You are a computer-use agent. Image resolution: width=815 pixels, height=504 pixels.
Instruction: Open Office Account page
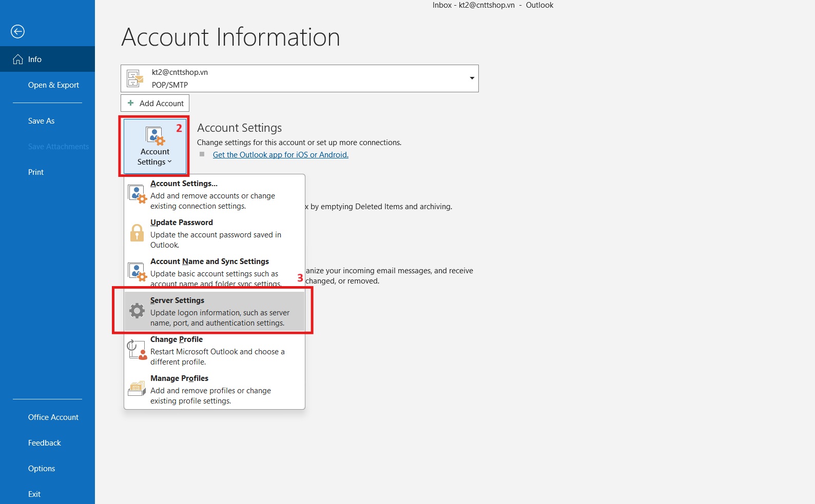(53, 417)
